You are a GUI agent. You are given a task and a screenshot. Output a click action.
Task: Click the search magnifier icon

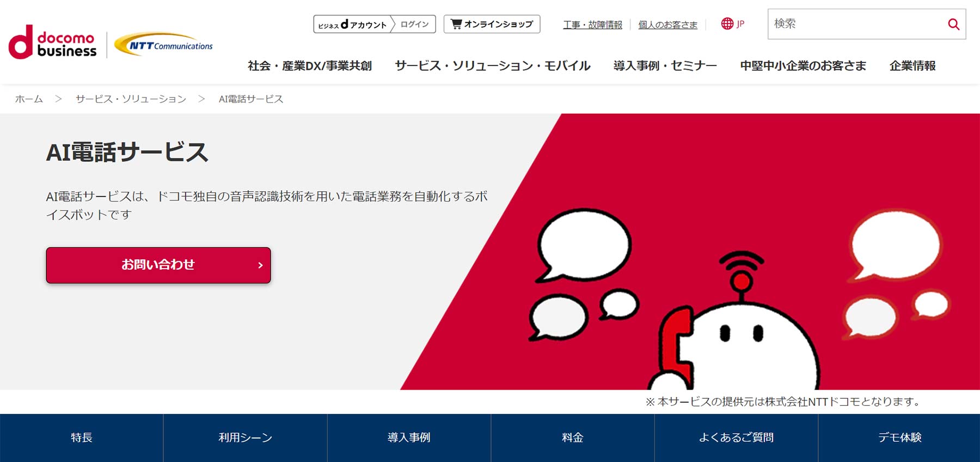pos(953,24)
